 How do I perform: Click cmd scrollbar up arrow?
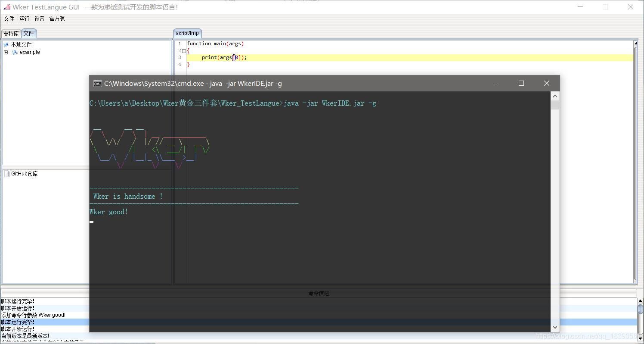555,96
